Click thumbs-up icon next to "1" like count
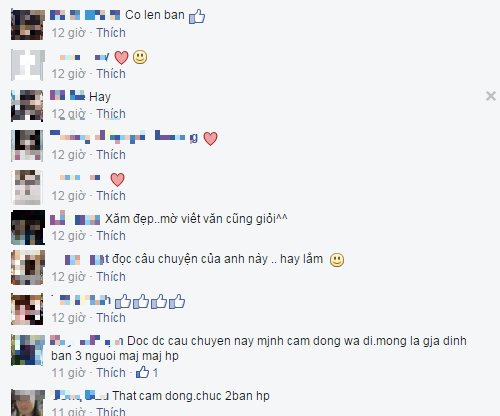500x416 pixels. [143, 372]
